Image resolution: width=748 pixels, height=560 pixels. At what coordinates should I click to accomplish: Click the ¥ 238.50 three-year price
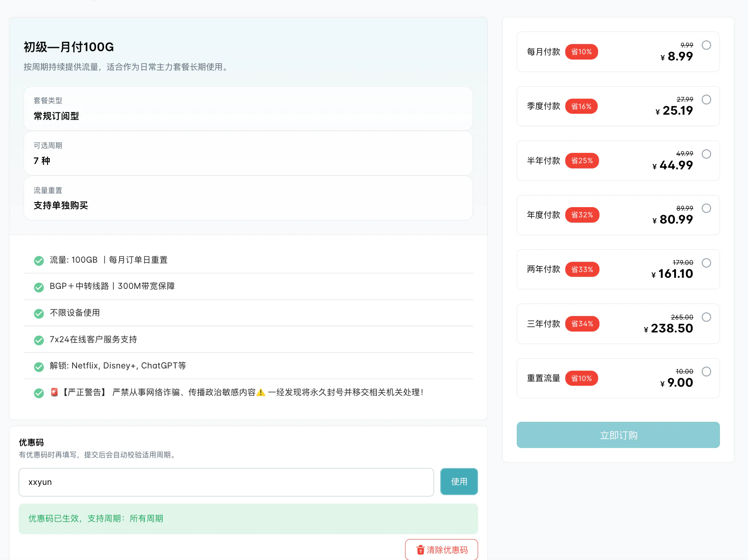(x=668, y=328)
